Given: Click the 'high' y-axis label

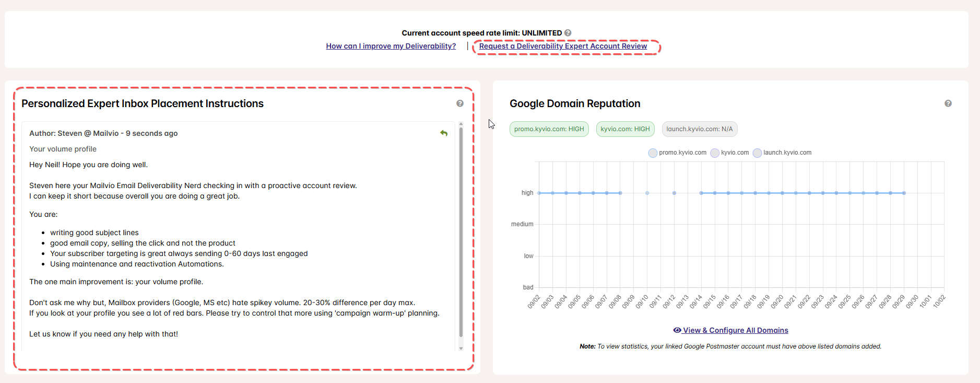Looking at the screenshot, I should pyautogui.click(x=527, y=193).
